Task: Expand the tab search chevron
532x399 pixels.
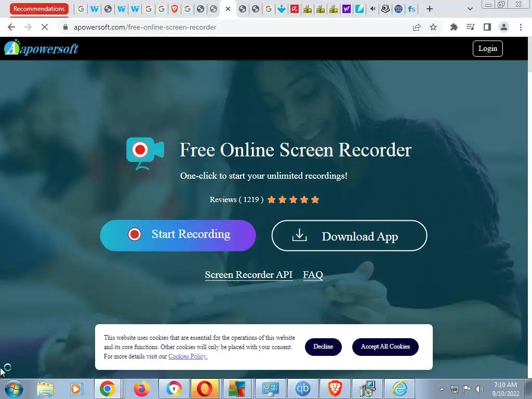Action: point(470,9)
